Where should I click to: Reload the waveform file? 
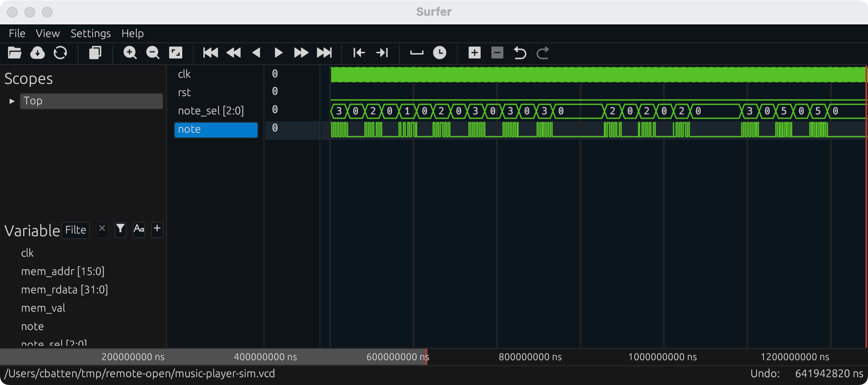click(x=60, y=53)
